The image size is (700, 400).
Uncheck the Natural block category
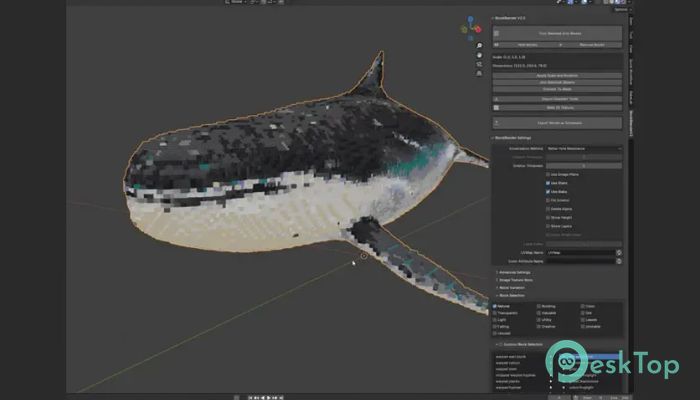pos(495,306)
